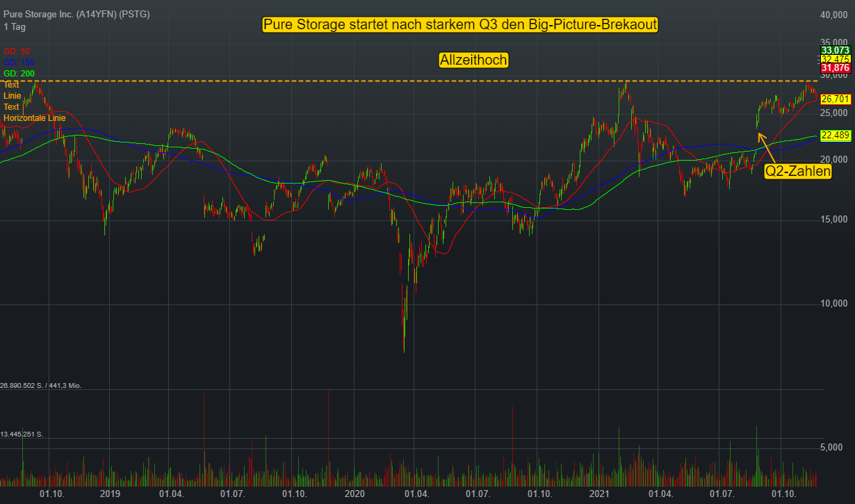Select the 'Linie' legend entry
This screenshot has height=504, width=855.
(12, 96)
